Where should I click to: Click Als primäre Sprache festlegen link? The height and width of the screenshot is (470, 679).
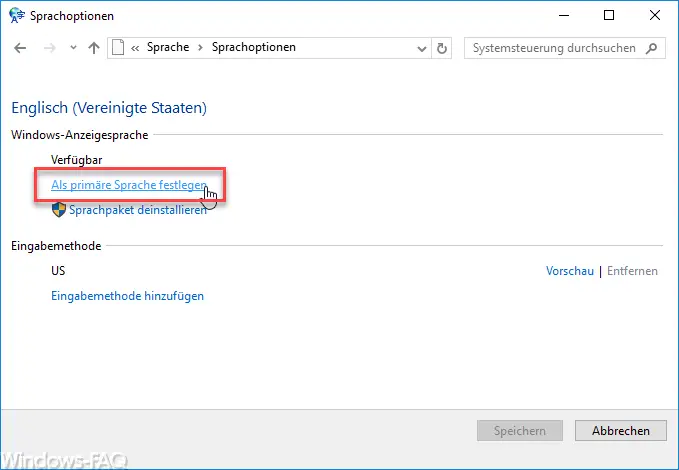point(129,185)
